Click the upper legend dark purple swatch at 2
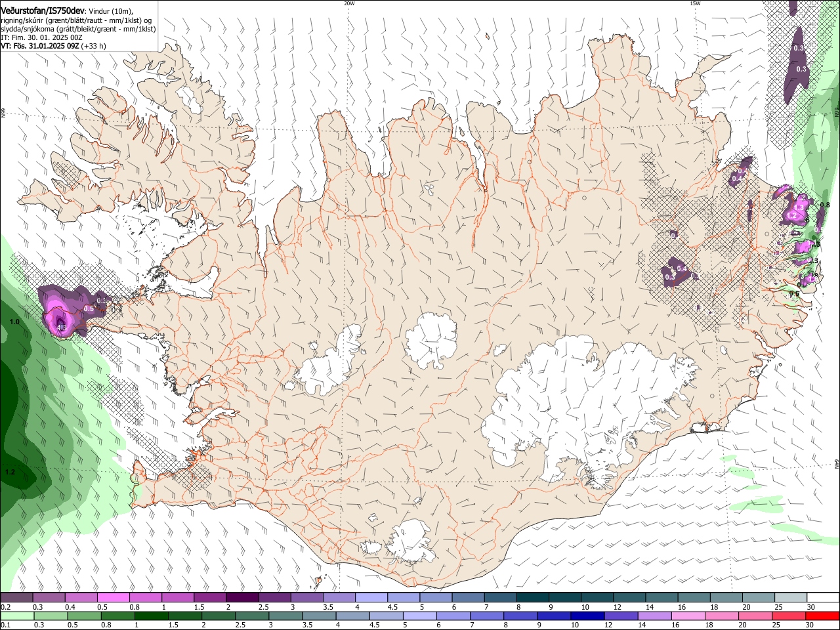 coord(242,598)
